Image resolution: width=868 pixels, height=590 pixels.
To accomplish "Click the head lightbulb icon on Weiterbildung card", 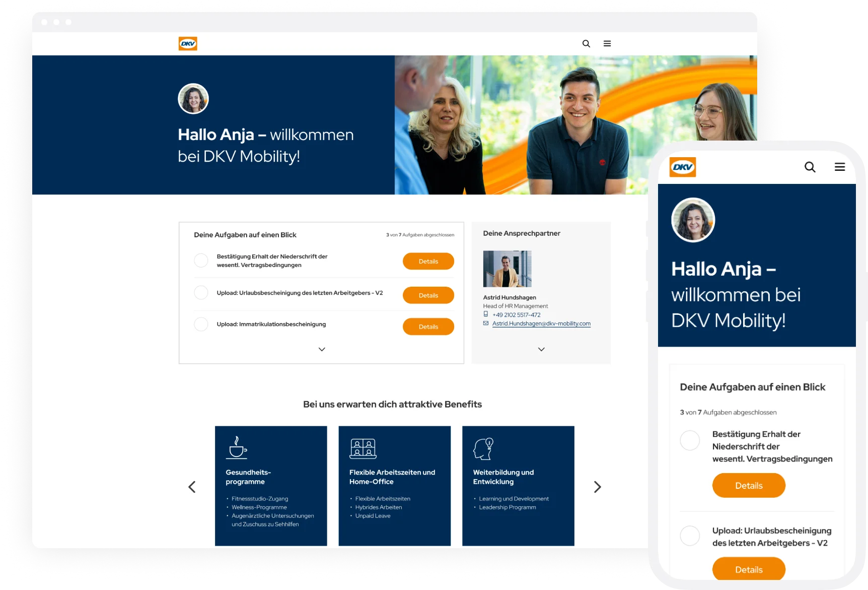I will pyautogui.click(x=483, y=448).
